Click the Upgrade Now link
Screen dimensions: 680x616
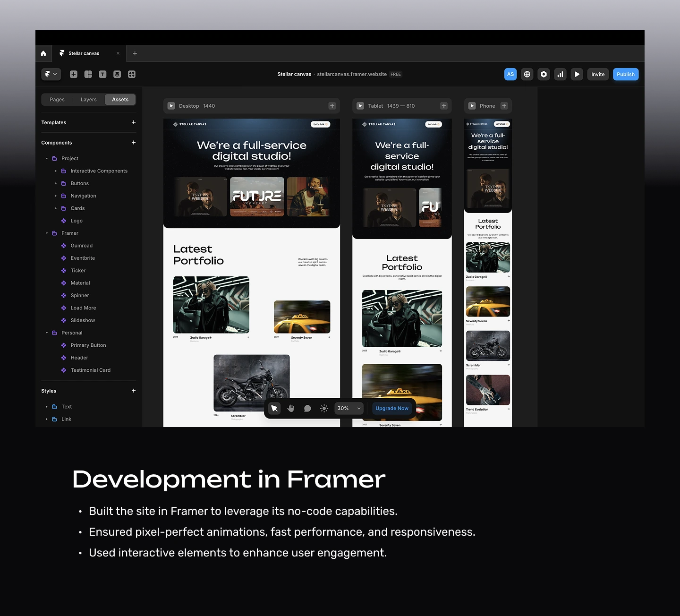392,408
